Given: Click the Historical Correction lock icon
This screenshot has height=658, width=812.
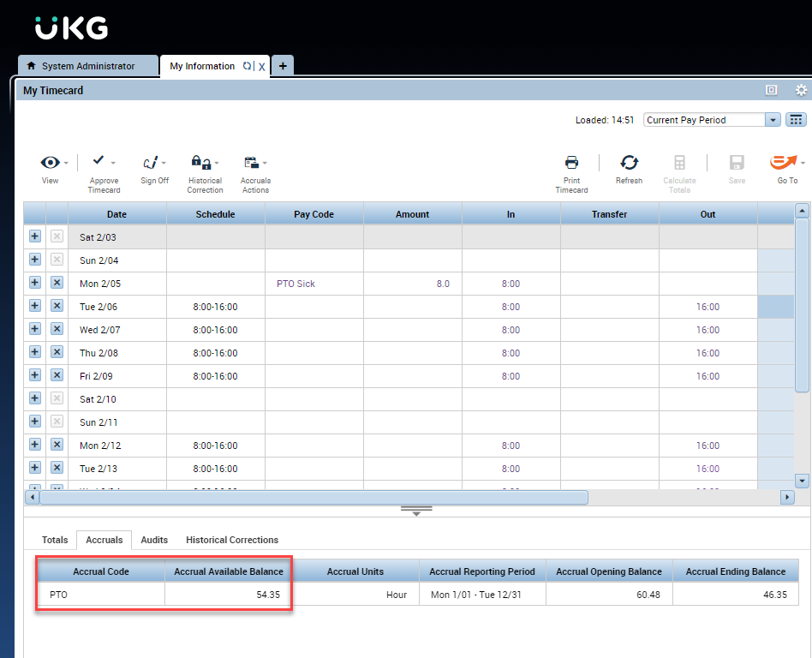Looking at the screenshot, I should [200, 162].
